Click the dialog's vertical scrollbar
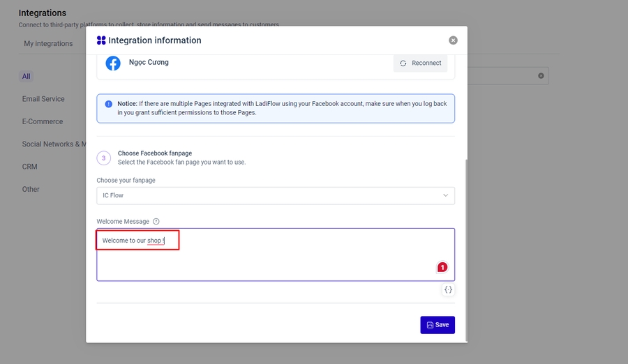The width and height of the screenshot is (628, 364). [x=465, y=244]
